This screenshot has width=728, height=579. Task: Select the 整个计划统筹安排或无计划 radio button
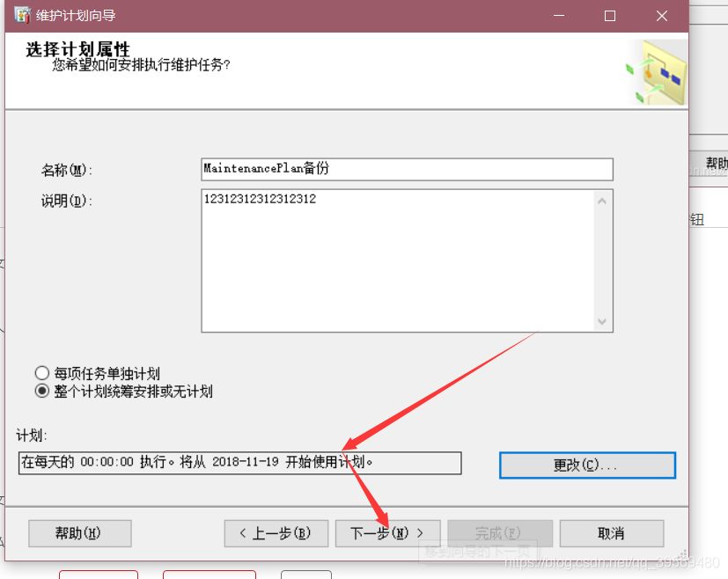(41, 391)
